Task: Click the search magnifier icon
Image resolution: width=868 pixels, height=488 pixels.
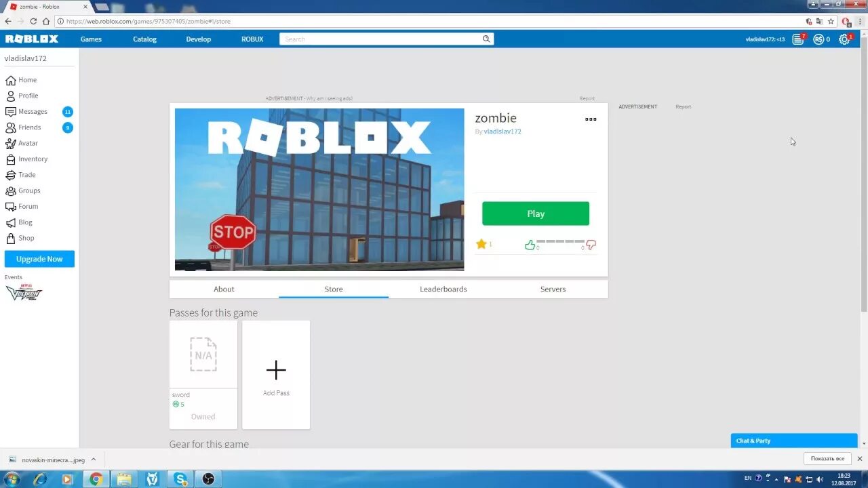Action: (x=486, y=39)
